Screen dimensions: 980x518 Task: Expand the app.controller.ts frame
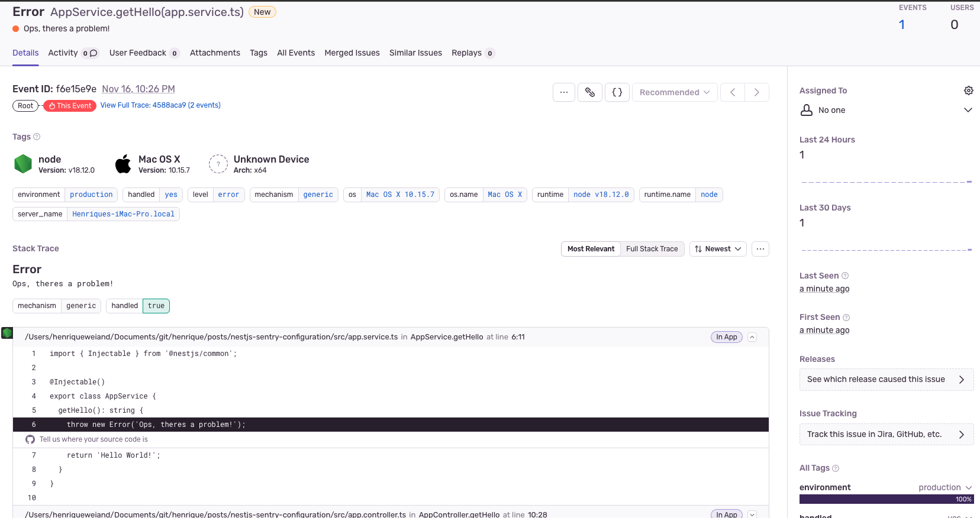point(752,514)
